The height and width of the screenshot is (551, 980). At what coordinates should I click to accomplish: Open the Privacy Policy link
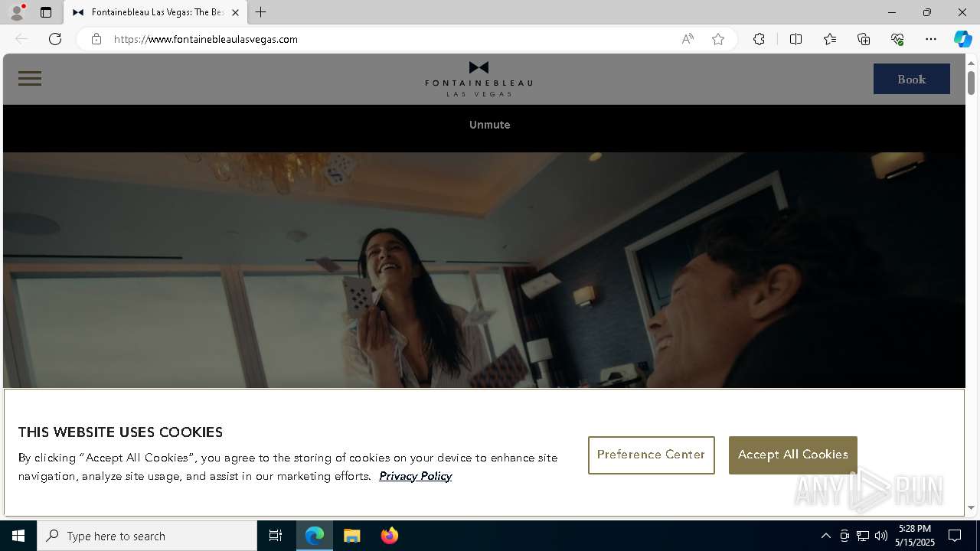coord(415,476)
